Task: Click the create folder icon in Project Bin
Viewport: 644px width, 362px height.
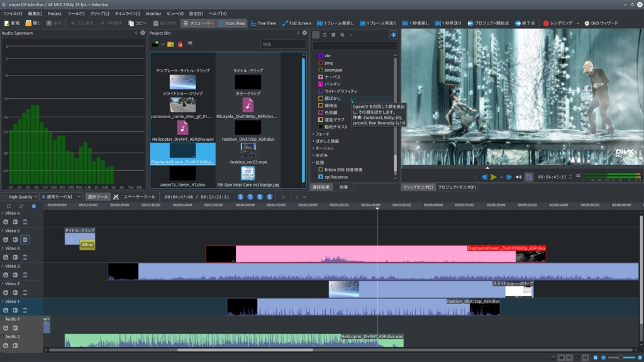Action: tap(170, 44)
